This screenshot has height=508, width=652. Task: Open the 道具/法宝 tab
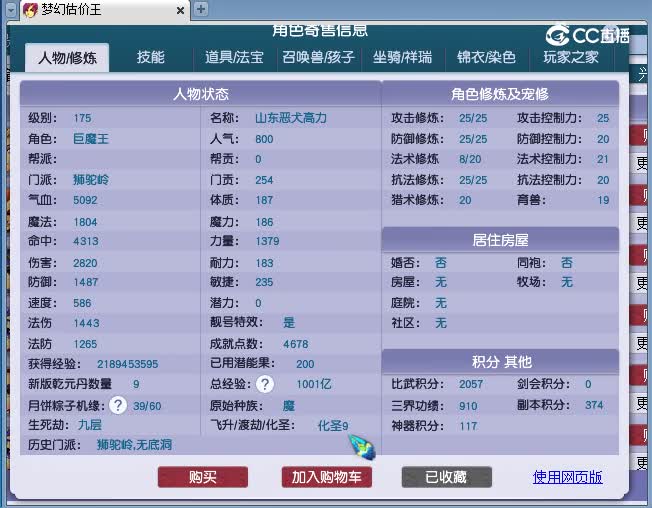pos(235,57)
